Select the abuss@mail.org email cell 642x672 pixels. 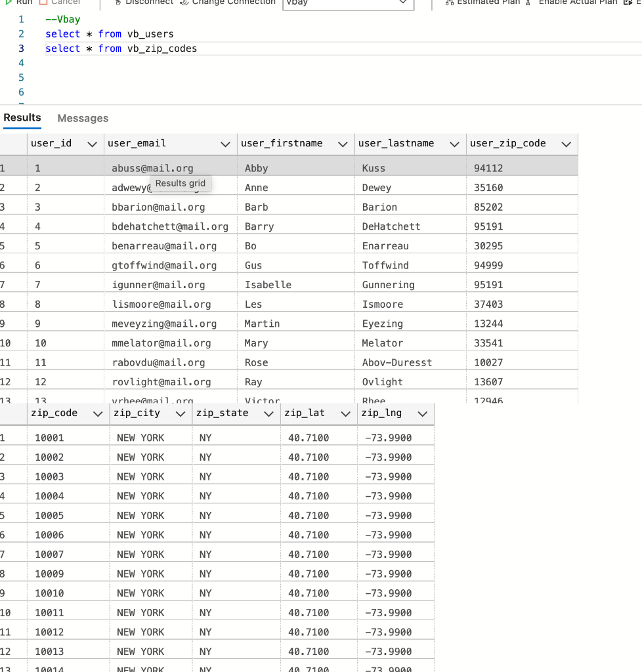[152, 168]
